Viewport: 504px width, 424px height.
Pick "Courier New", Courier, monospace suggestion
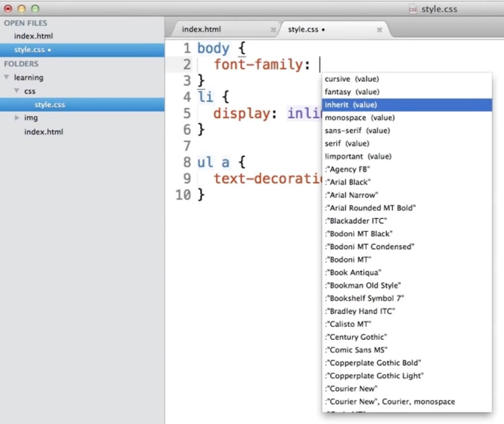point(390,401)
